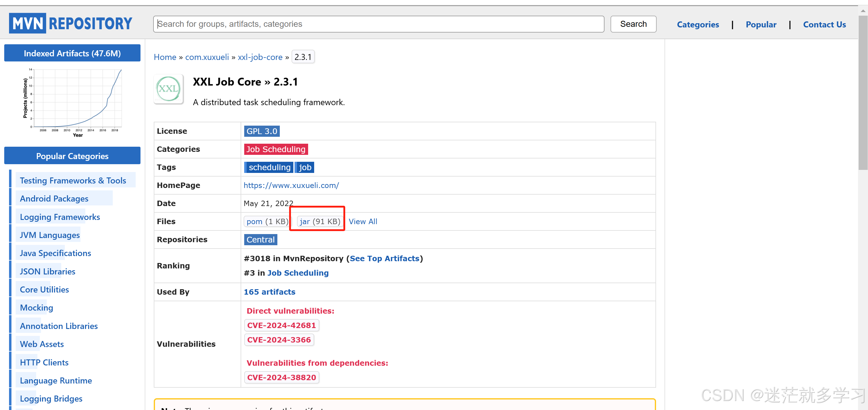868x410 pixels.
Task: Open the 165 artifacts usage link
Action: point(269,292)
